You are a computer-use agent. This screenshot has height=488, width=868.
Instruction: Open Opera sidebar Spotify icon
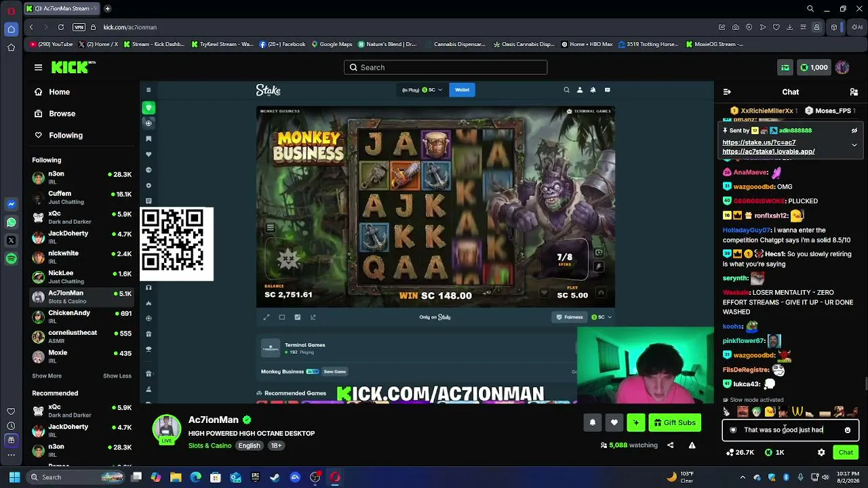pos(11,258)
